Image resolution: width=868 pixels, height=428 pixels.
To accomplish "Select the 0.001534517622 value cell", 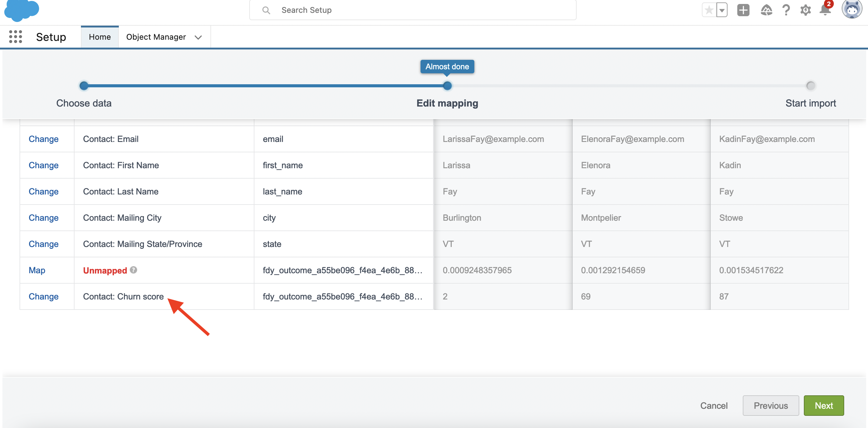I will coord(779,270).
